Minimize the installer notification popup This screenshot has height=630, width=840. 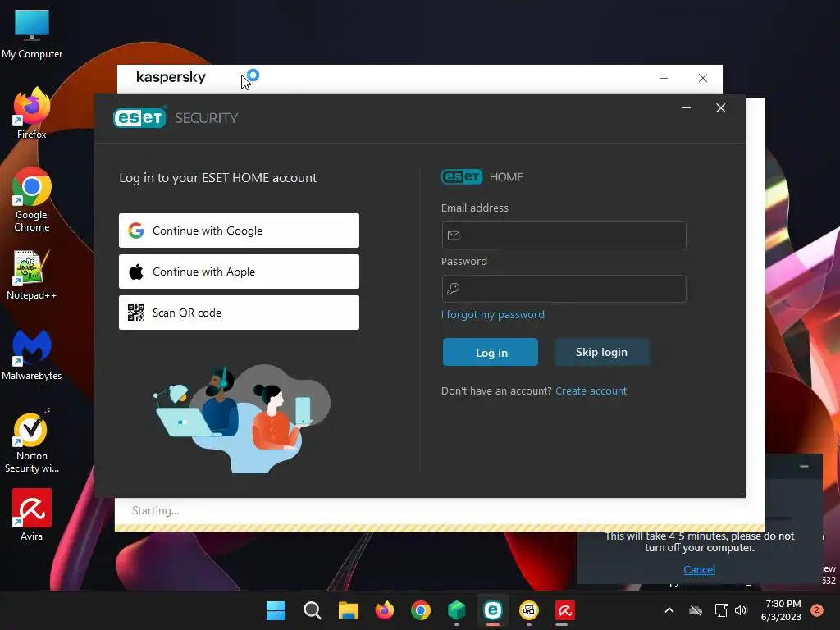pos(804,467)
